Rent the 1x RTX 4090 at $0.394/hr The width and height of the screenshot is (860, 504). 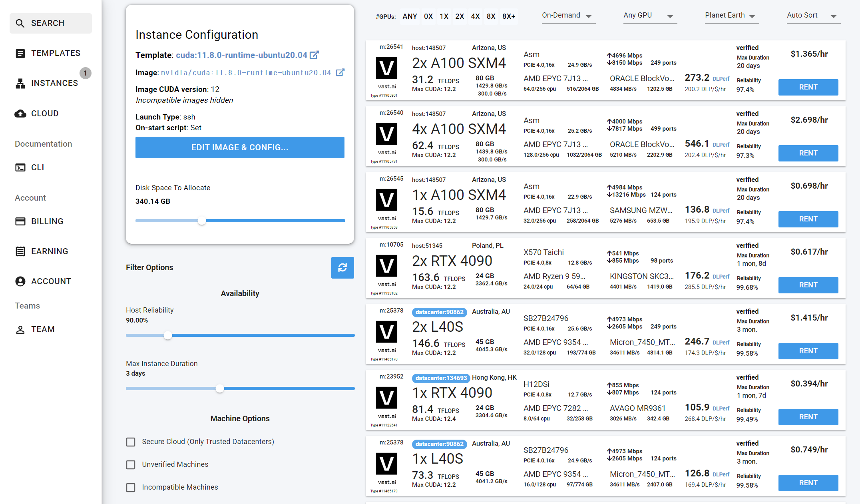(808, 417)
